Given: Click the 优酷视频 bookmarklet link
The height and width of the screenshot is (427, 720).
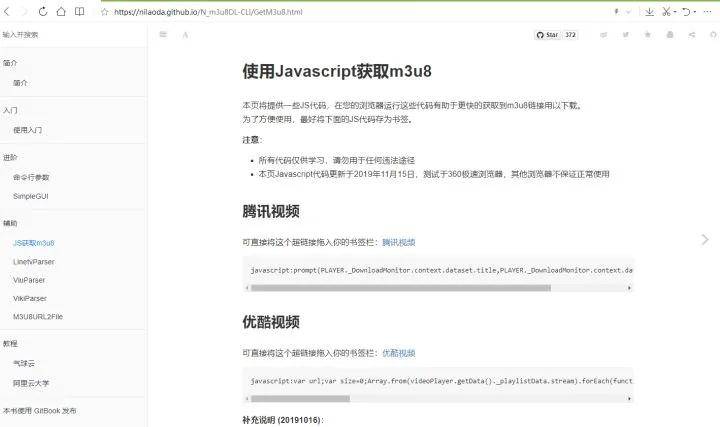Looking at the screenshot, I should tap(399, 353).
